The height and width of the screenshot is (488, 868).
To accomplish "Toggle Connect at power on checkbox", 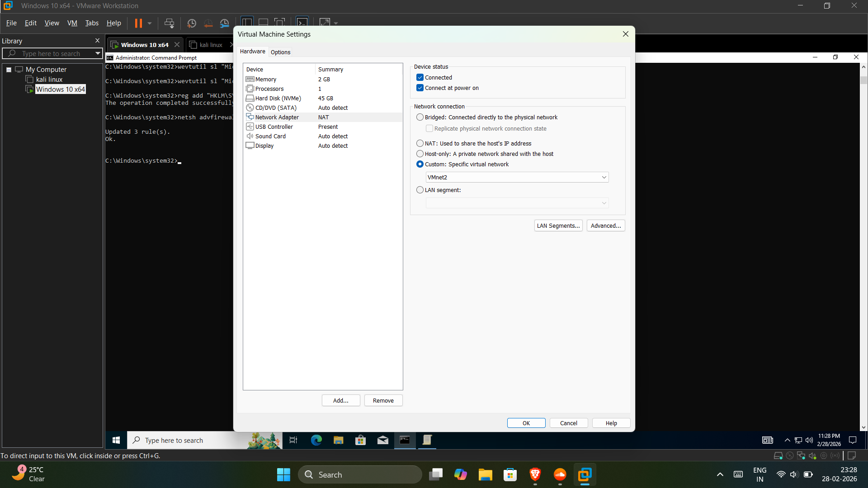I will 420,88.
